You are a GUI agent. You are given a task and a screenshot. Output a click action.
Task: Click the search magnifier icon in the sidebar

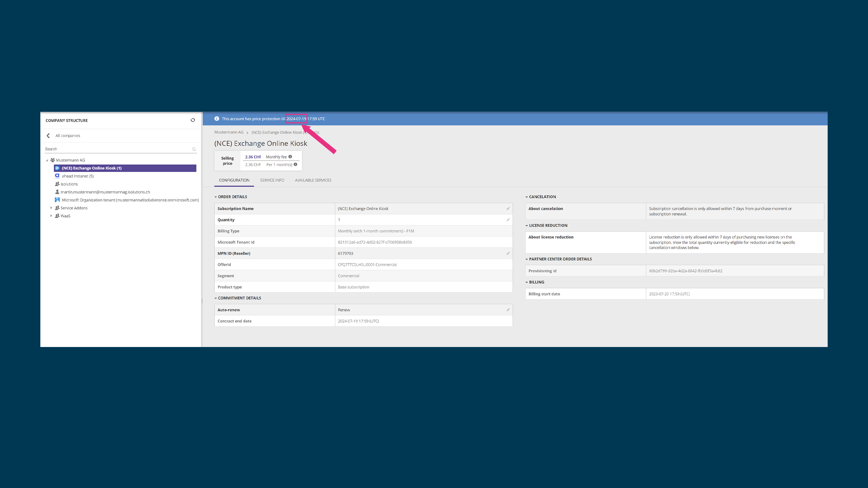point(194,149)
